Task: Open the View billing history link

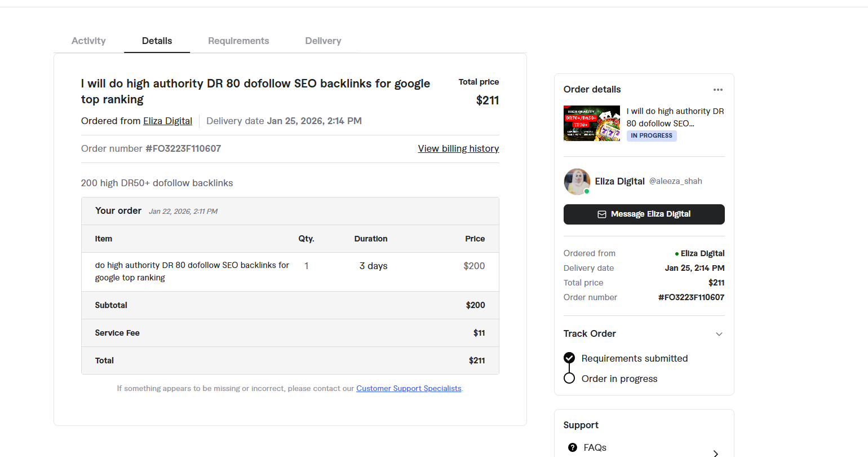Action: pyautogui.click(x=458, y=148)
